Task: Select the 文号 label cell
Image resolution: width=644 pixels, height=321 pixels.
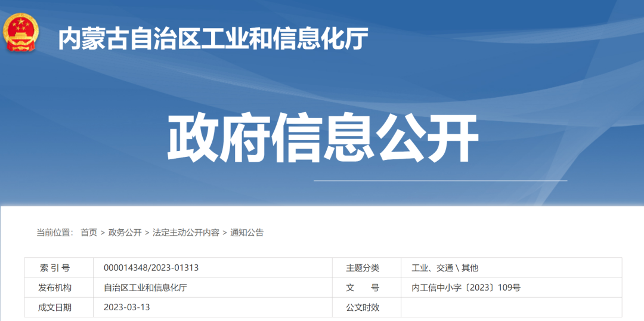Action: click(x=367, y=288)
